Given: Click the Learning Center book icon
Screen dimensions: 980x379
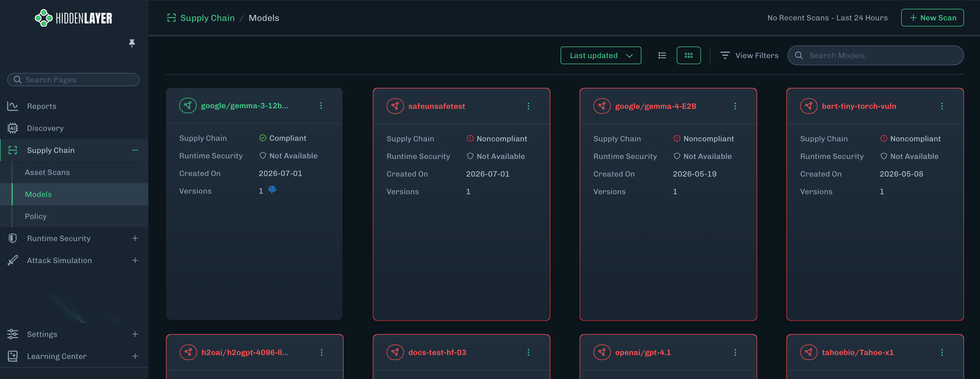Looking at the screenshot, I should [13, 356].
